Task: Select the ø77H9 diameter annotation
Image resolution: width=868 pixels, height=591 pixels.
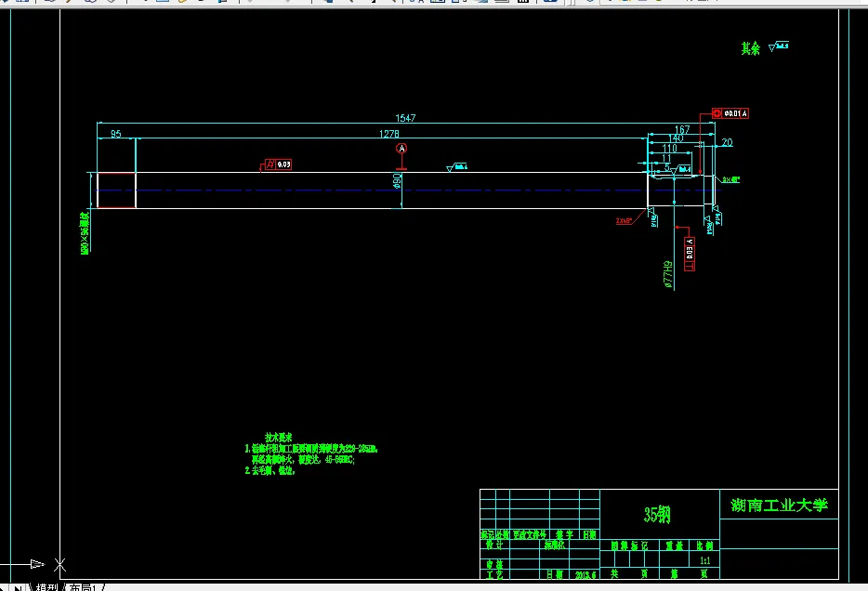Action: (668, 274)
